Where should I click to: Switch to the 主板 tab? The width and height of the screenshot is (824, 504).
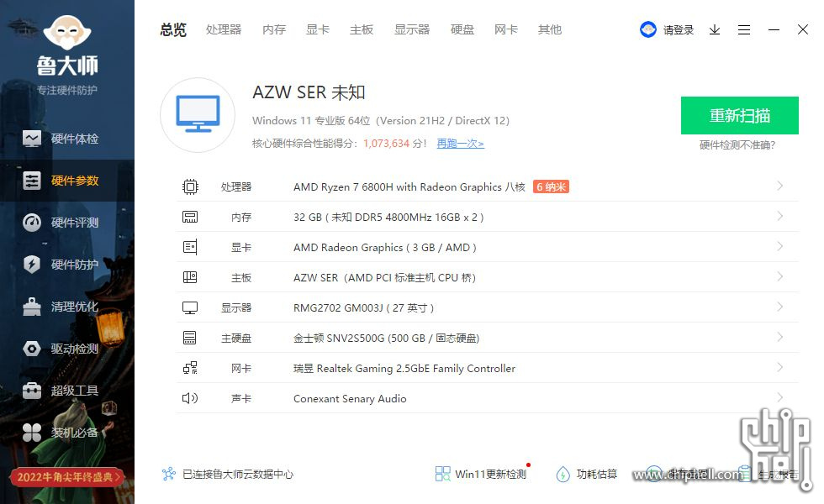[x=361, y=30]
